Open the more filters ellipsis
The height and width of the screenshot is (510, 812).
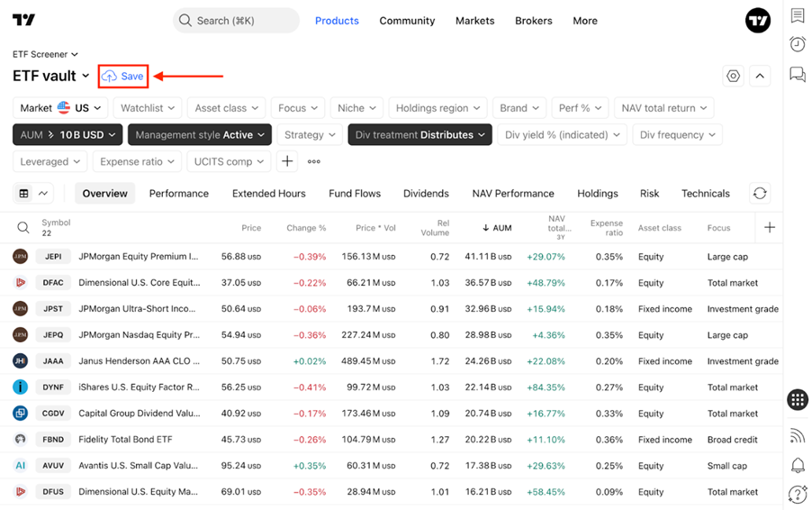[x=314, y=161]
